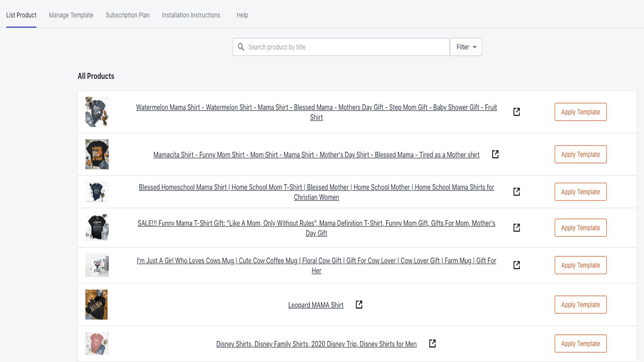Switch to the Manage Template tab
This screenshot has height=362, width=644.
coord(71,15)
